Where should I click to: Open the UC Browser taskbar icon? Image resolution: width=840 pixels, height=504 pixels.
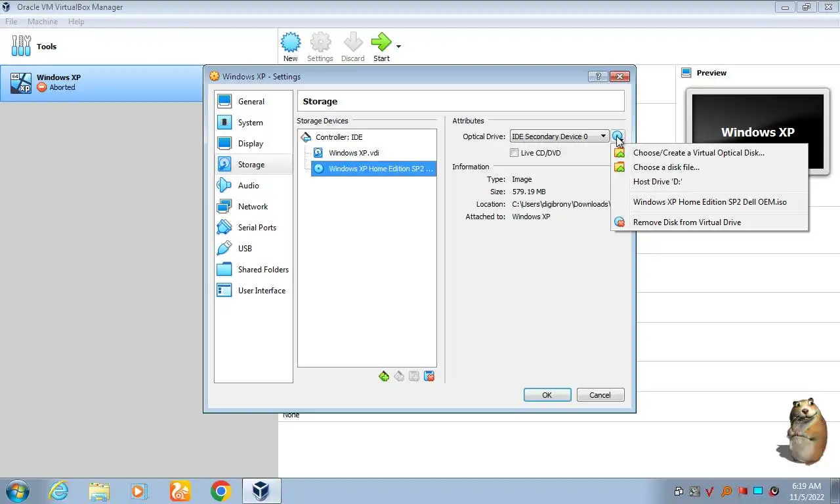[x=180, y=491]
